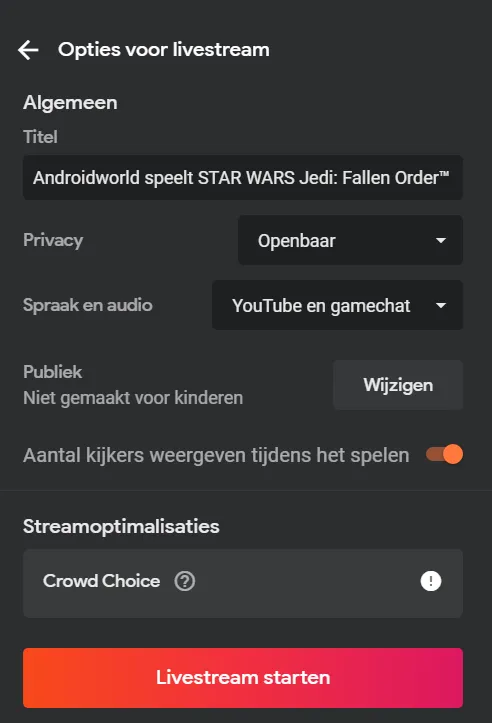Viewport: 492px width, 723px height.
Task: Click the caret arrow in Privacy box
Action: coord(441,240)
